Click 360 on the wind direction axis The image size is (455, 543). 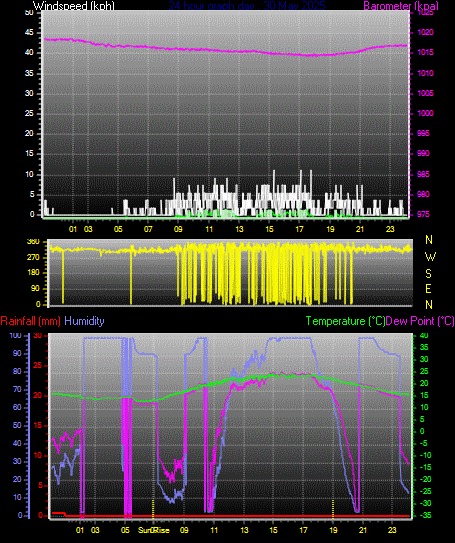(33, 242)
